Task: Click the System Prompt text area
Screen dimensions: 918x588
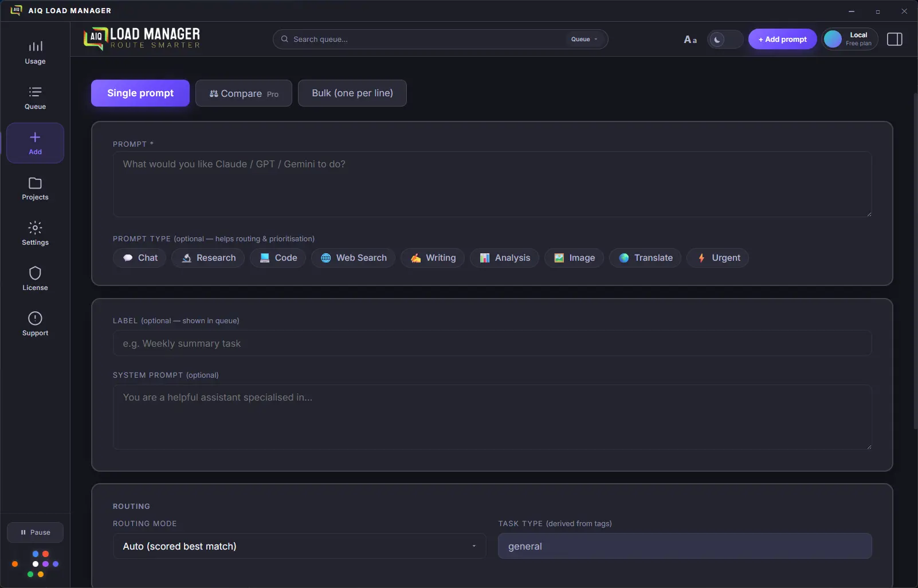Action: [x=492, y=417]
